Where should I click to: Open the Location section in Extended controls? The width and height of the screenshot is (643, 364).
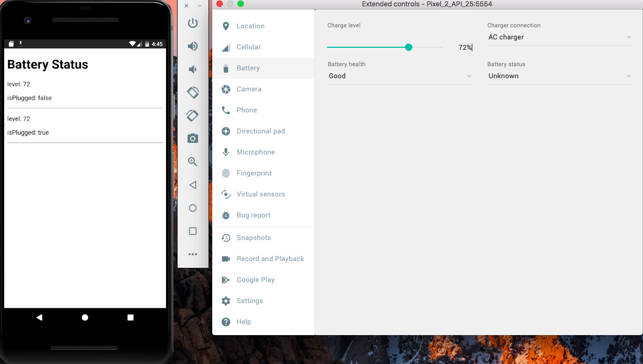click(x=263, y=26)
